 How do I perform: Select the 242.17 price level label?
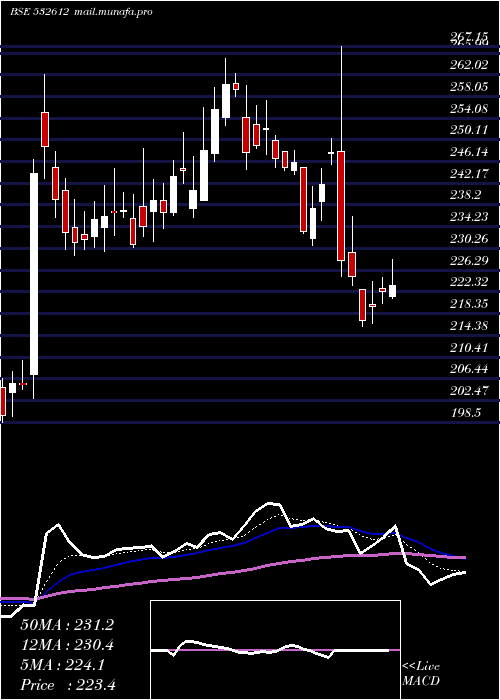point(468,173)
